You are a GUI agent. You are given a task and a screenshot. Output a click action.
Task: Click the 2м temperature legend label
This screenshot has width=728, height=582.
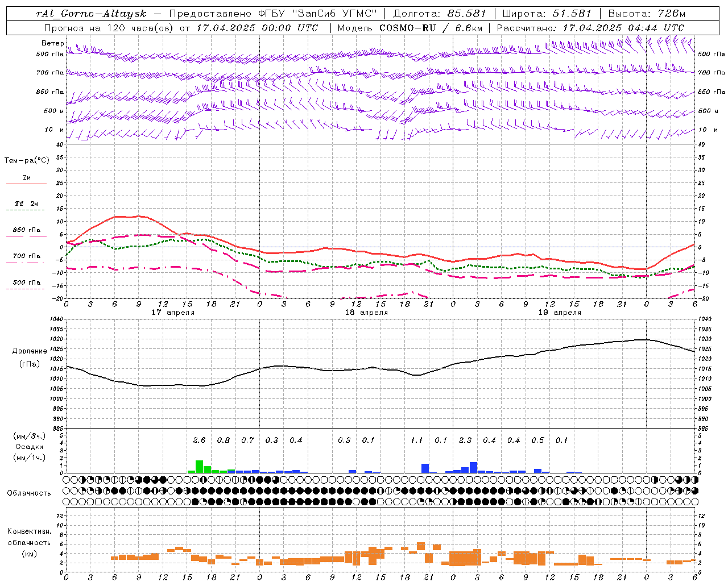[x=27, y=177]
